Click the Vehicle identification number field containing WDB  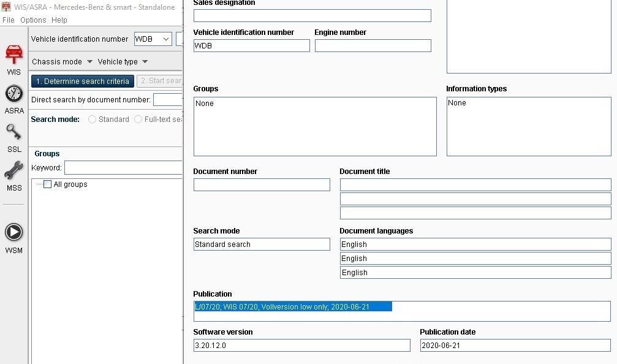coord(252,45)
